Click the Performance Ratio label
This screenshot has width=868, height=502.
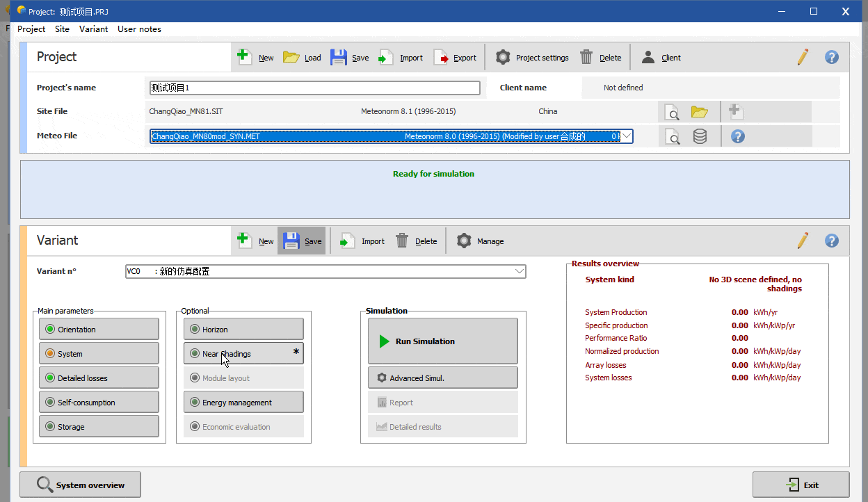[x=616, y=338]
